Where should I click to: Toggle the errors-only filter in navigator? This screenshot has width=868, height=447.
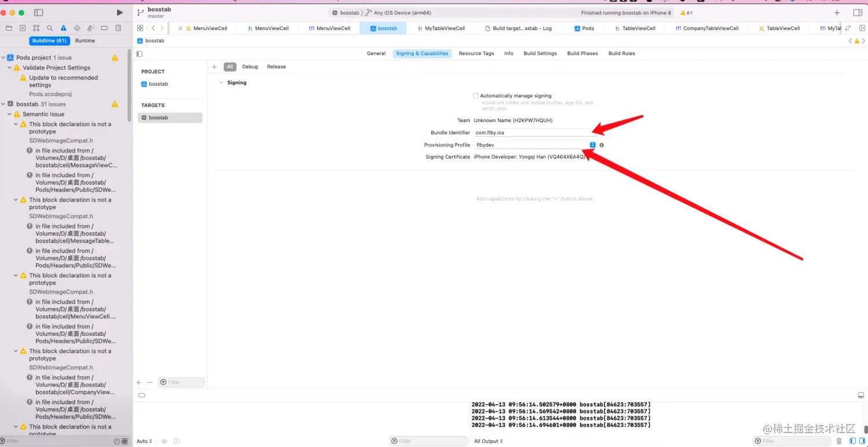pyautogui.click(x=124, y=441)
